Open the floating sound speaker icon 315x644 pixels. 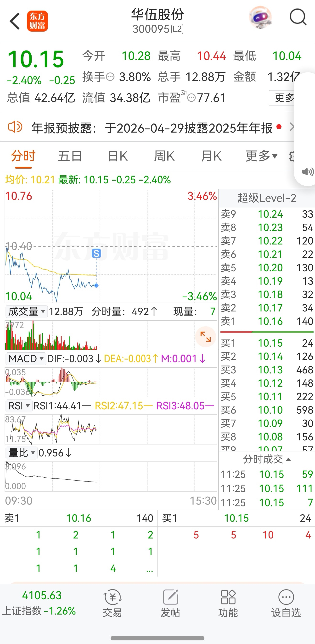pos(308,172)
